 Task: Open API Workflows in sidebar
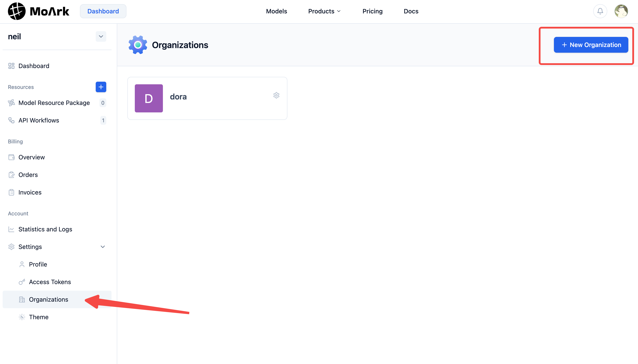coord(39,120)
